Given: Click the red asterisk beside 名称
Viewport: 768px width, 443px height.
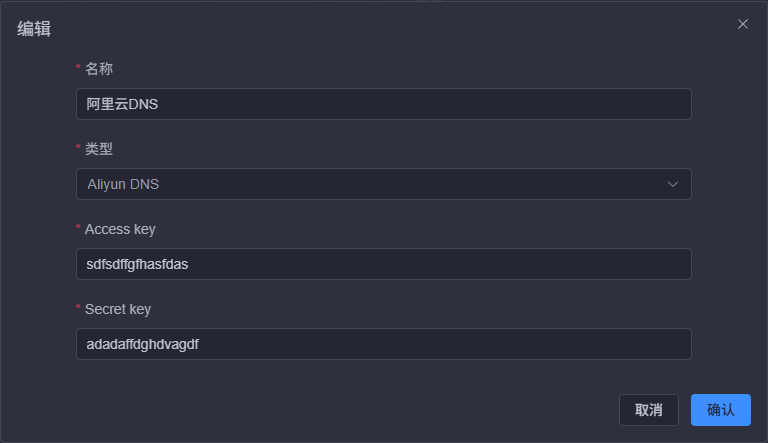Looking at the screenshot, I should [79, 69].
